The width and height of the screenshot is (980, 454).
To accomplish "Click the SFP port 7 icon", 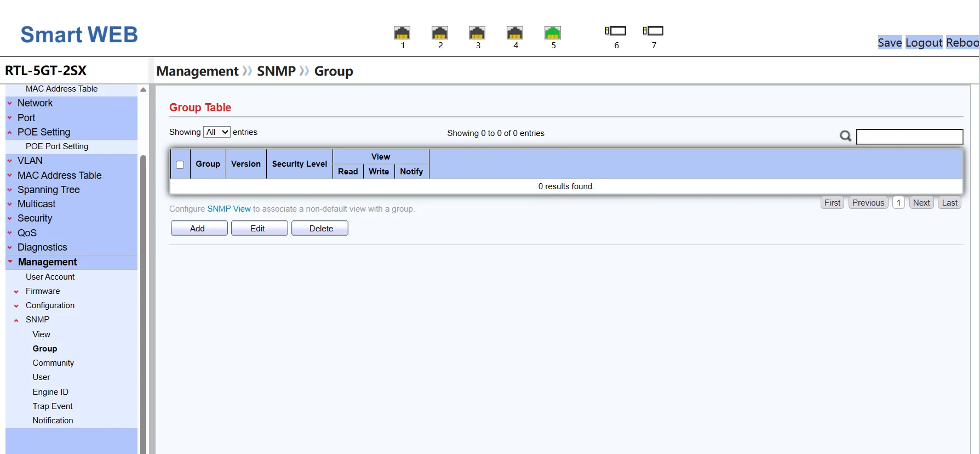I will [x=654, y=31].
